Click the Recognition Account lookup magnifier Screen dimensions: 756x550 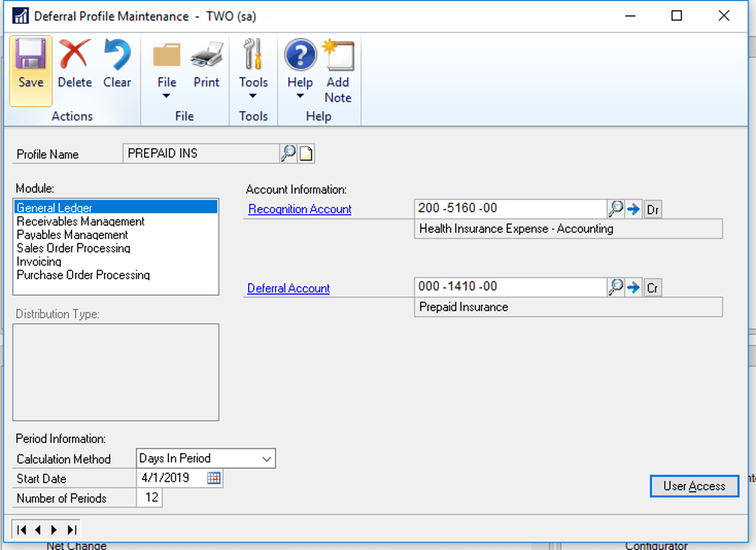point(616,209)
